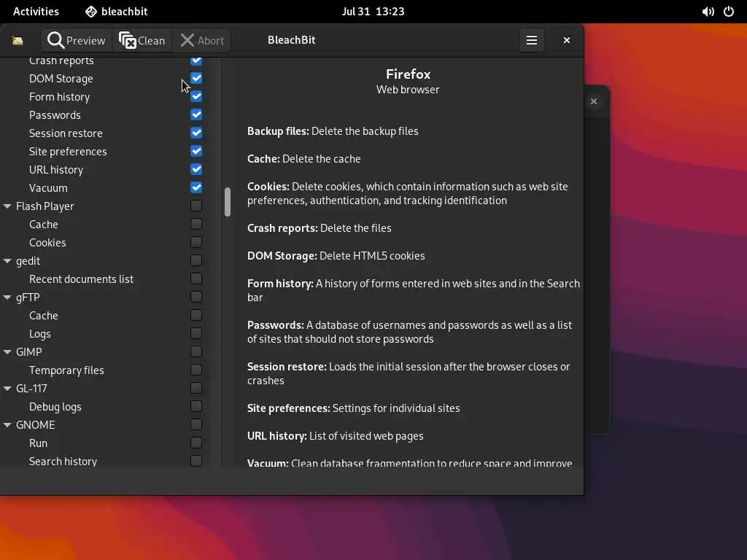Check the GL-117 Debug logs checkbox

pyautogui.click(x=196, y=406)
